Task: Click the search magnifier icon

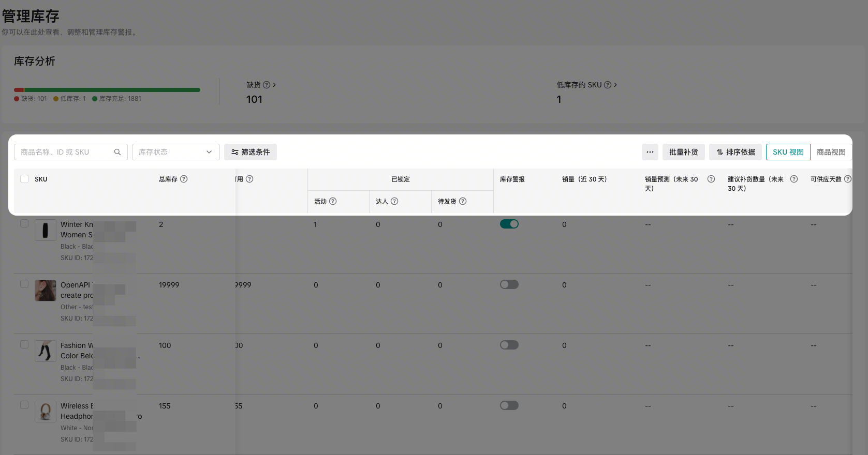Action: tap(117, 152)
